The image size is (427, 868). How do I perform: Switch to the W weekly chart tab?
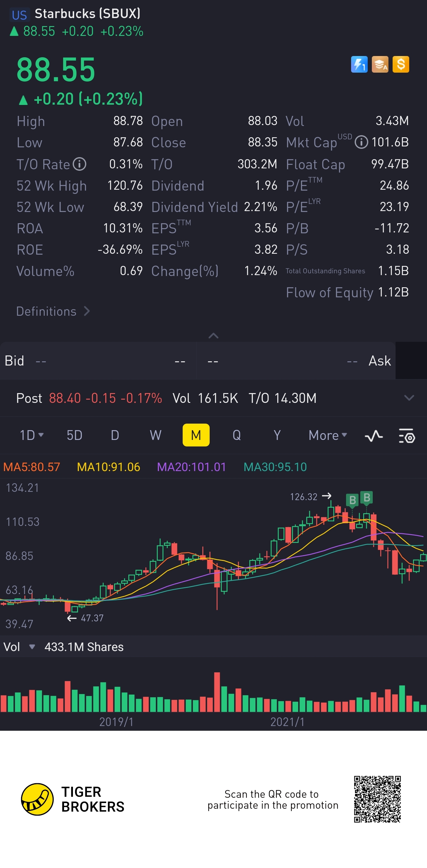[155, 435]
